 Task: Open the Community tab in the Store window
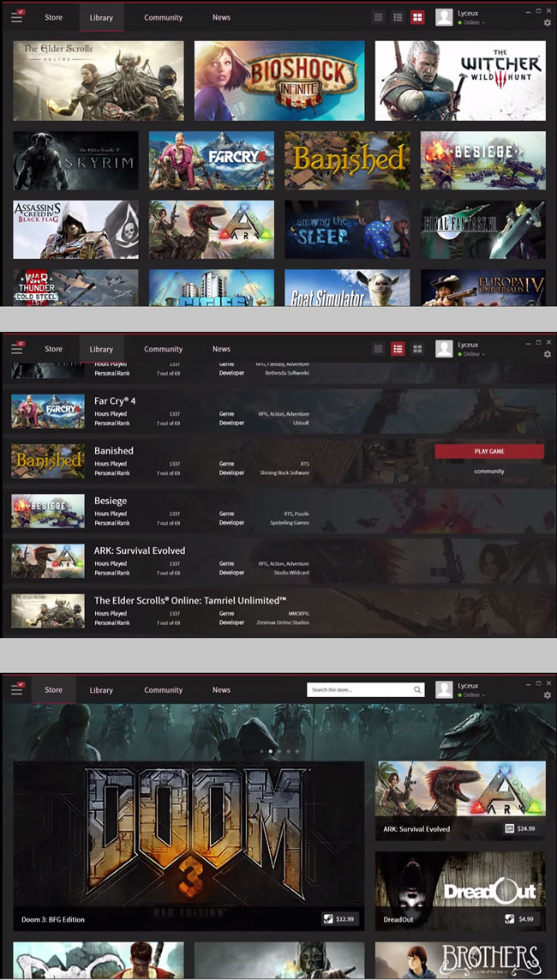point(163,690)
